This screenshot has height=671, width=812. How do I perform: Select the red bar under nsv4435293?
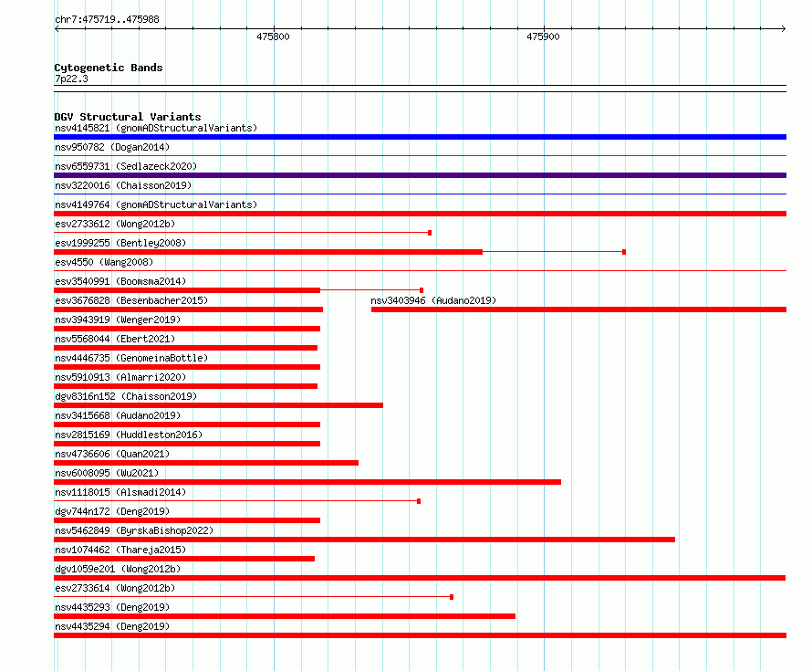[x=285, y=616]
